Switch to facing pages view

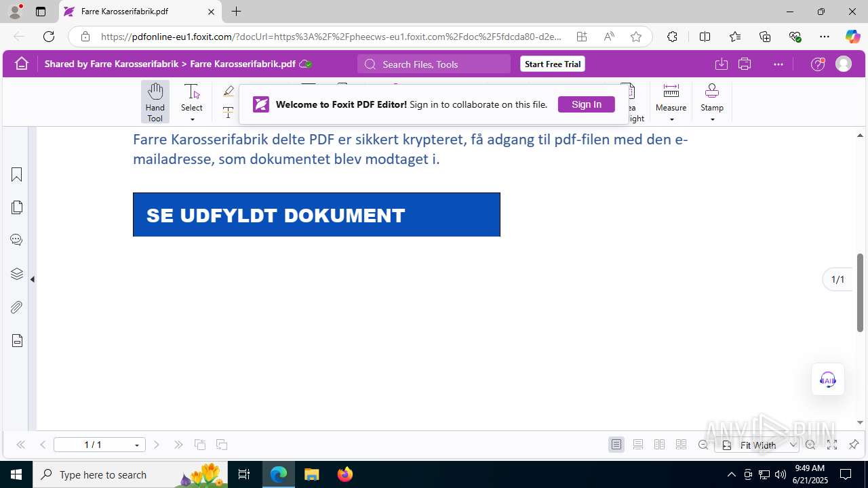click(x=660, y=445)
